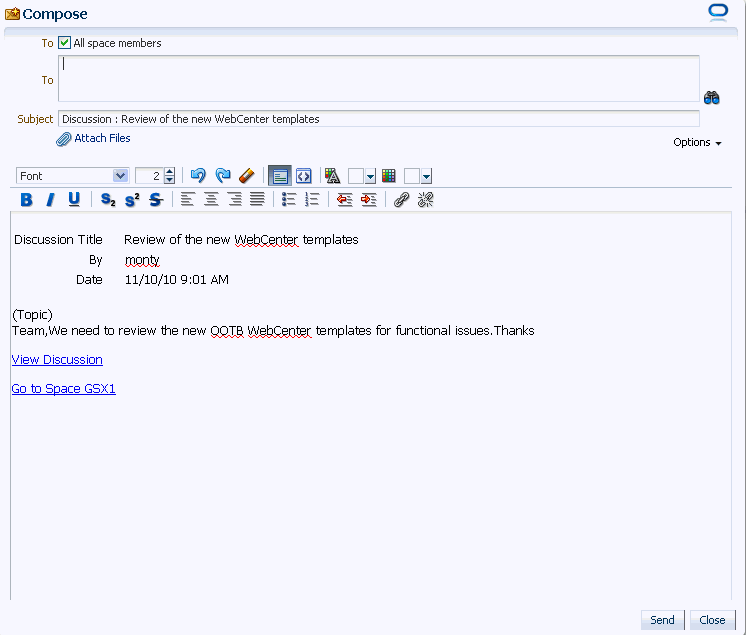The image size is (746, 635).
Task: Clear formatting with eraser icon
Action: pos(247,176)
